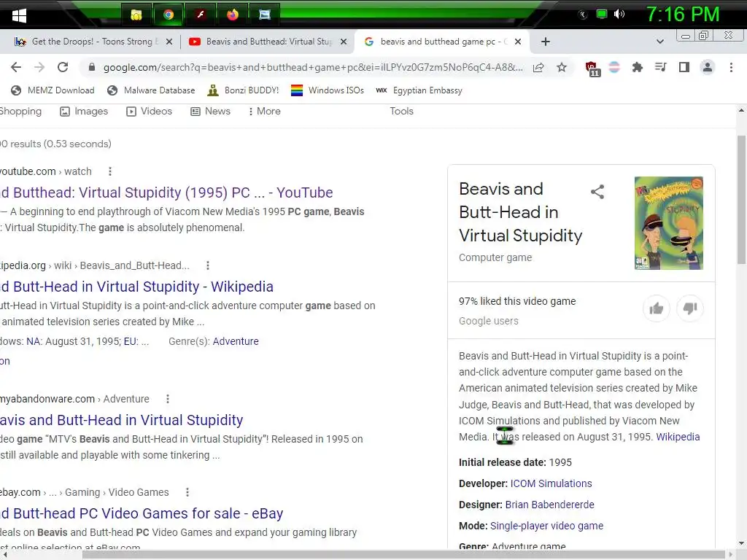
Task: Filter results by News
Action: click(210, 111)
